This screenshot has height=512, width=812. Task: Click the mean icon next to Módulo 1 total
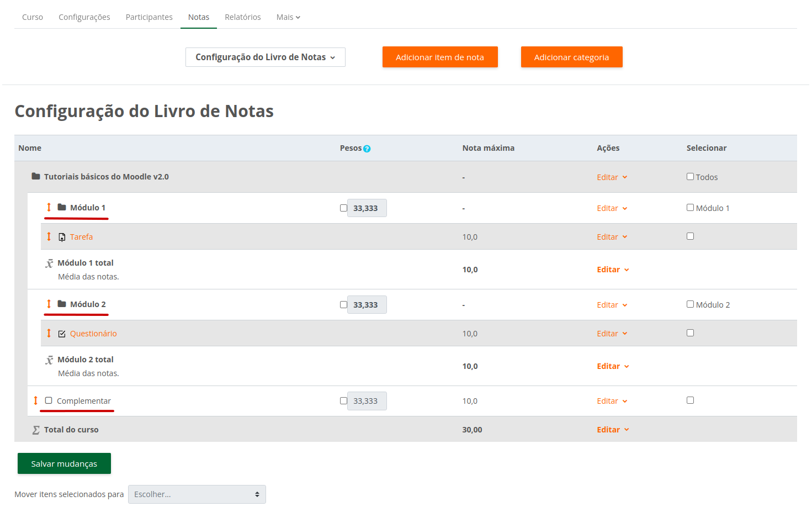[x=49, y=263]
